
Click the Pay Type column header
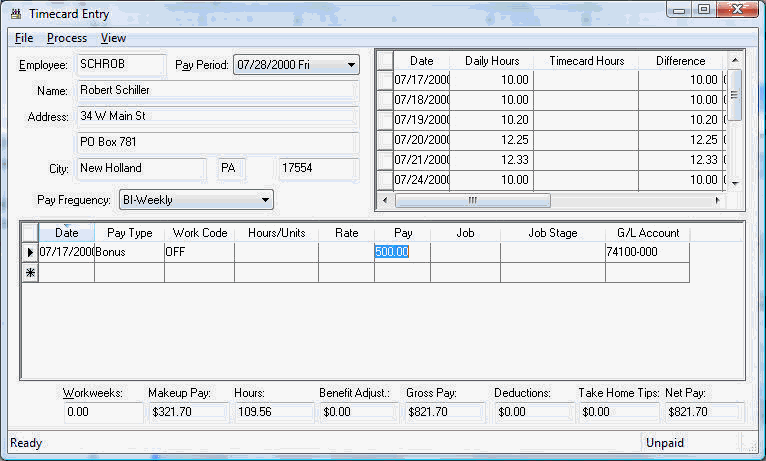pos(129,233)
